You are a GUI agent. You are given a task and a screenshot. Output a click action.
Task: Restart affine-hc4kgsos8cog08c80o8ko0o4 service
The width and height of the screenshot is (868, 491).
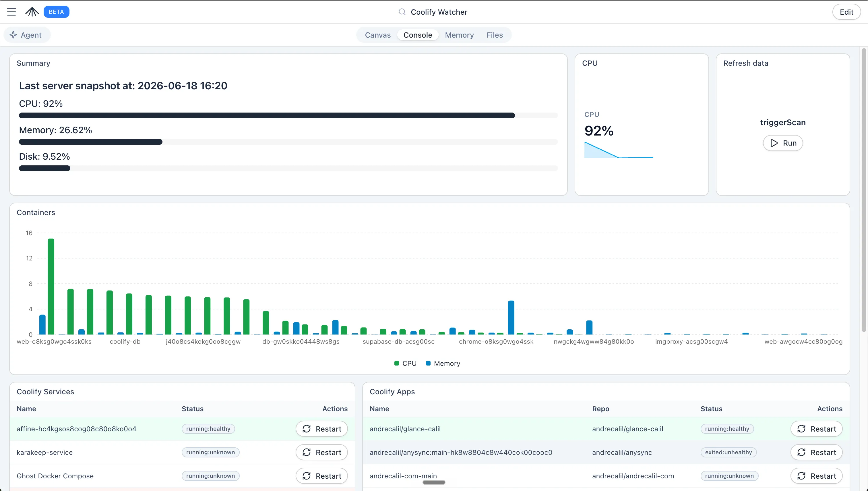click(321, 429)
